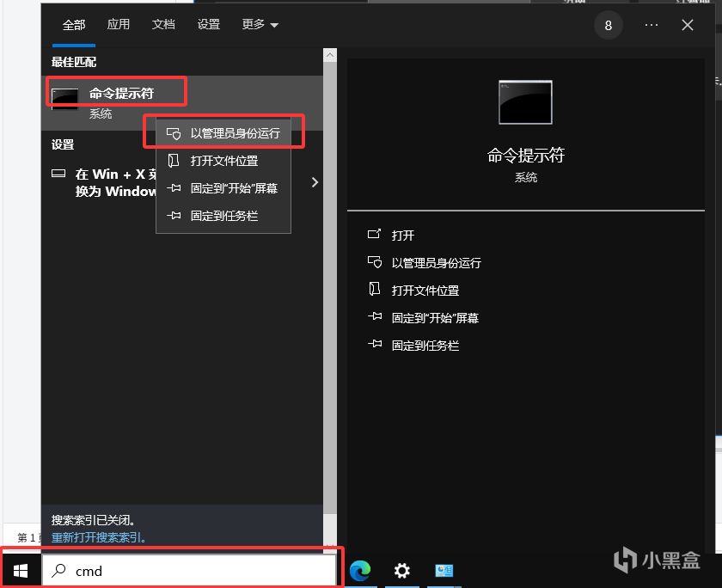This screenshot has height=588, width=722.
Task: Click the results list vertical scrollbar
Action: pyautogui.click(x=330, y=288)
